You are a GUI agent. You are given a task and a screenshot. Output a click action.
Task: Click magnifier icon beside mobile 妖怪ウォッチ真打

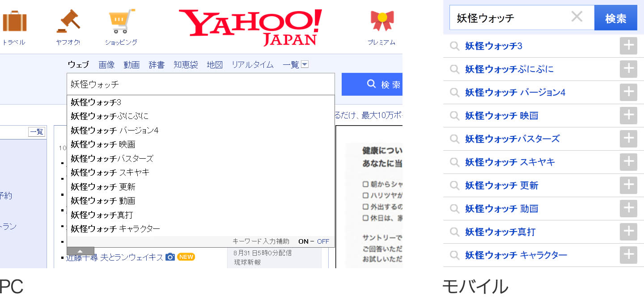click(x=455, y=232)
